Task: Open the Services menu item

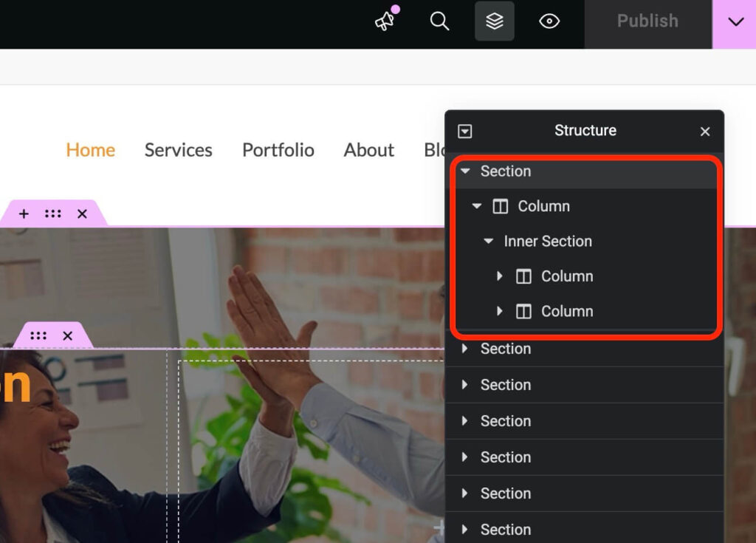Action: click(178, 150)
